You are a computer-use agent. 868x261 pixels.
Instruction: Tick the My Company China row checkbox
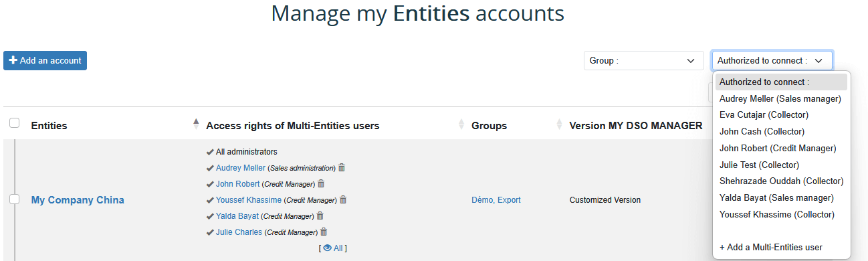pos(14,199)
